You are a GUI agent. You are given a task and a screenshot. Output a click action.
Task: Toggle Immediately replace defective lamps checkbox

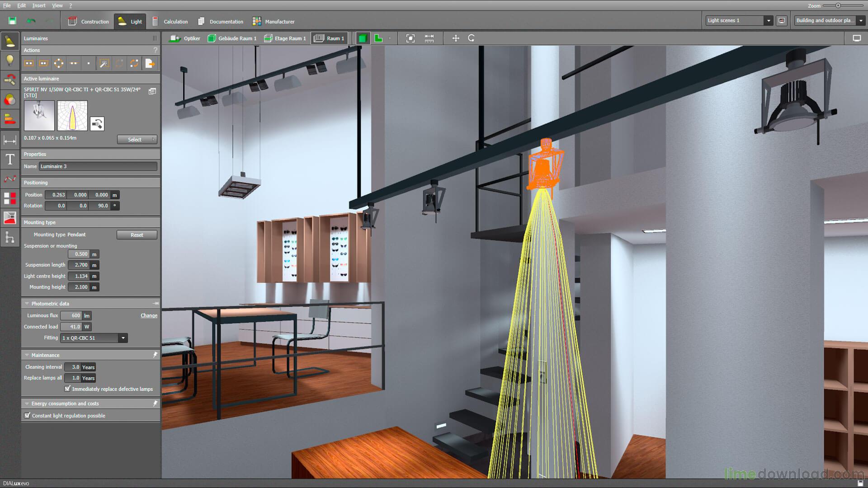67,389
